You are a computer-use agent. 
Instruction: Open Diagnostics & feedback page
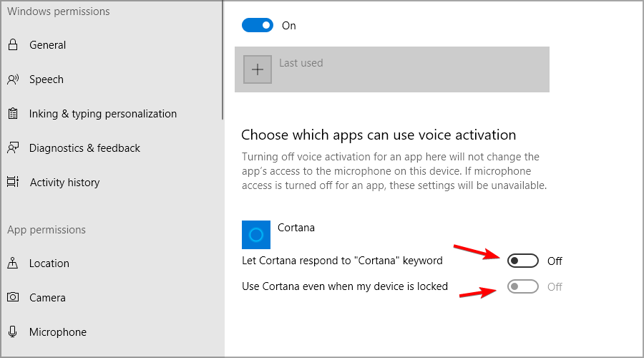(x=84, y=148)
